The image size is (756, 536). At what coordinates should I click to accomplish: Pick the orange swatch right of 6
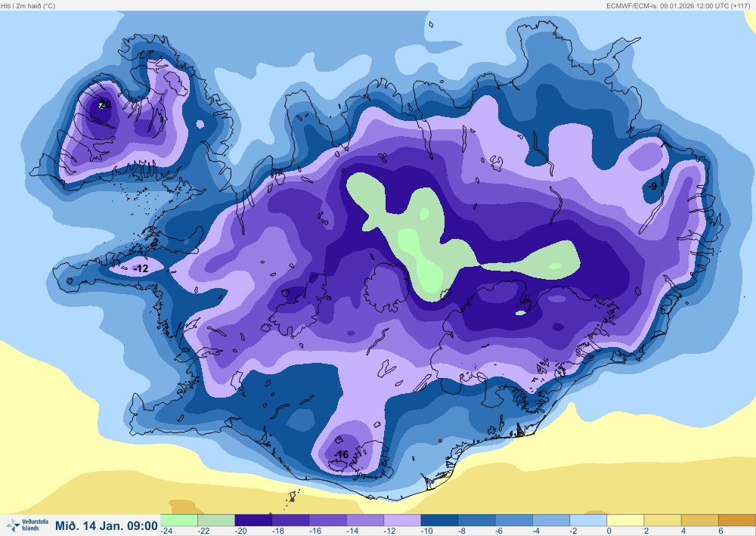(736, 520)
